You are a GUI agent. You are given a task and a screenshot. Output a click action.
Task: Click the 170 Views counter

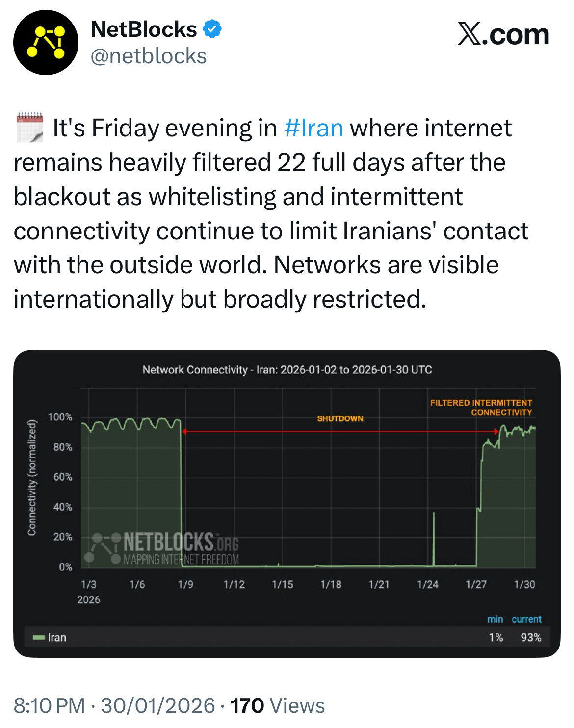(x=277, y=705)
